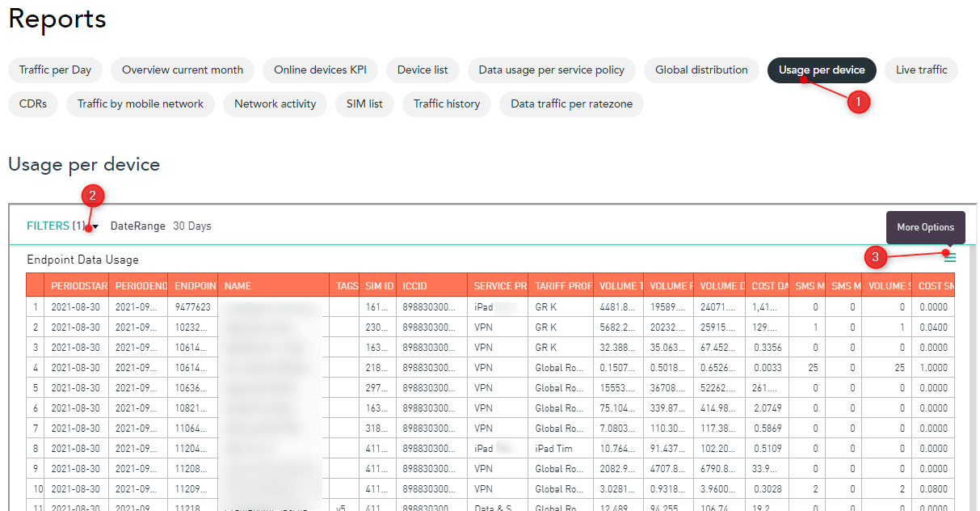Click cost value 0.5869 in row 7
The image size is (980, 511).
(767, 429)
